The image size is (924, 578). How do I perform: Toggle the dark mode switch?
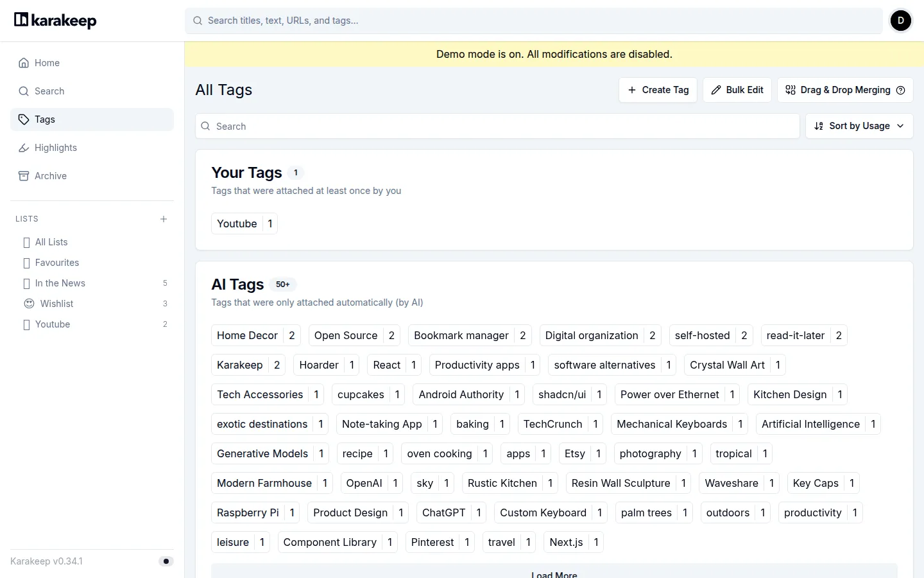(166, 561)
